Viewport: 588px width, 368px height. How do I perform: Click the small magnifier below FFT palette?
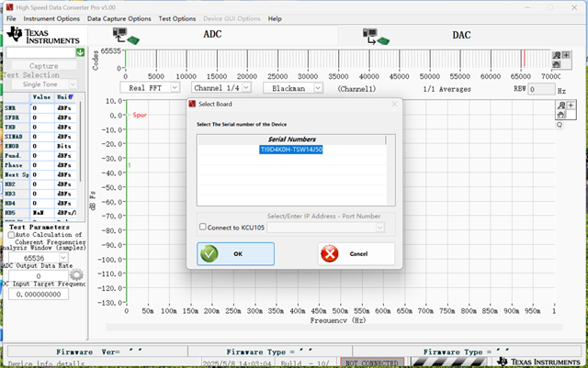pyautogui.click(x=560, y=125)
